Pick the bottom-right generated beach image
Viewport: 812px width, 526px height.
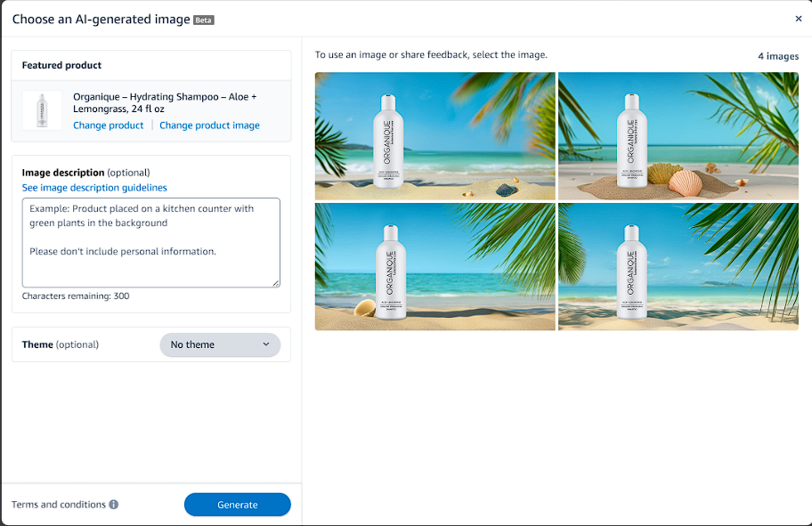point(678,266)
